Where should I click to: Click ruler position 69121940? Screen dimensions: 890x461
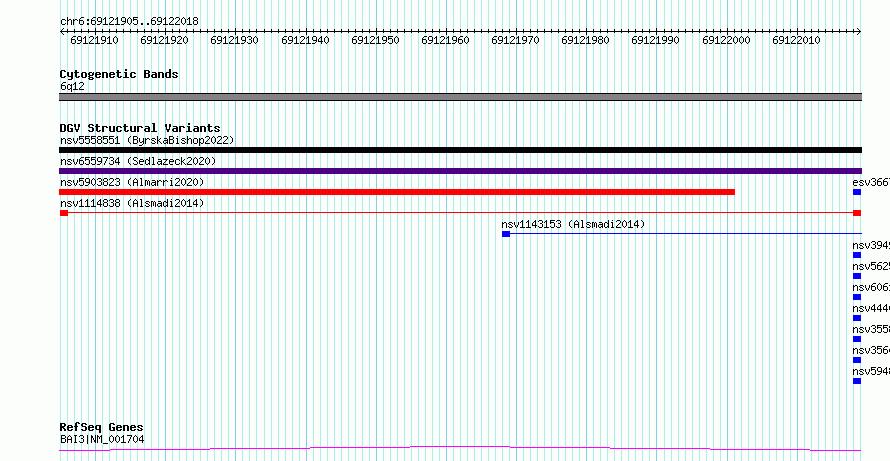click(305, 40)
